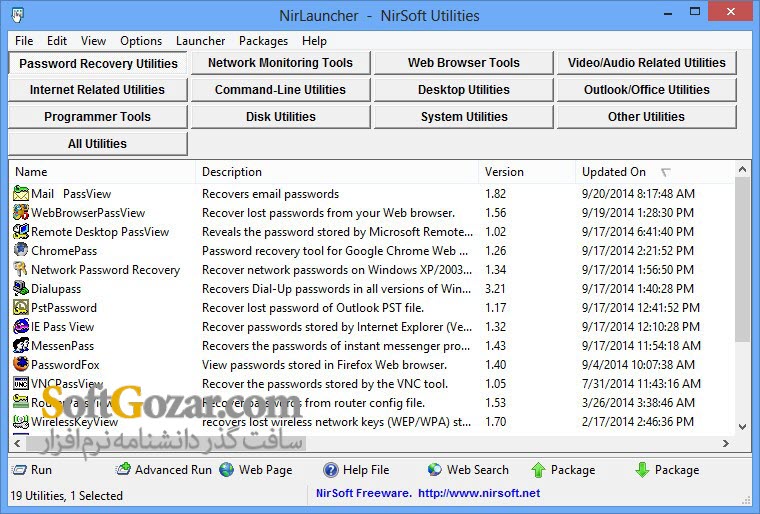Switch to Desktop Utilities category
The height and width of the screenshot is (514, 760).
pyautogui.click(x=463, y=90)
